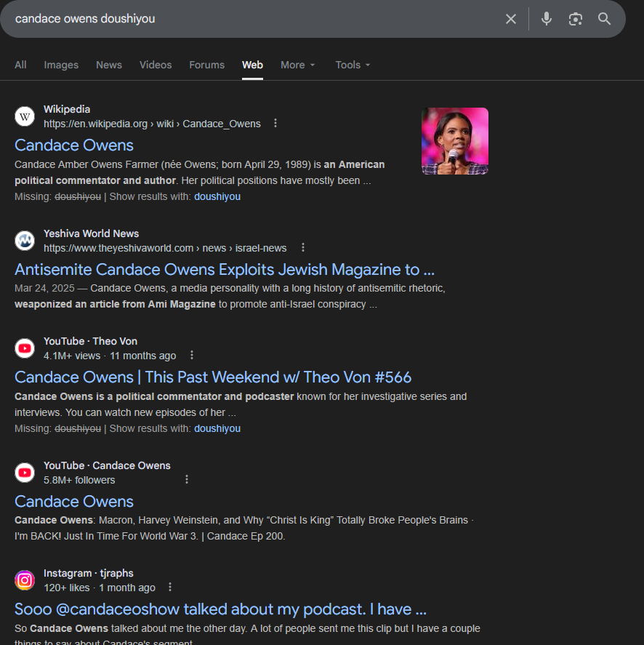
Task: Open 'Antisemite Candace Owens Exploits Jewish Magazine' link
Action: pyautogui.click(x=225, y=270)
